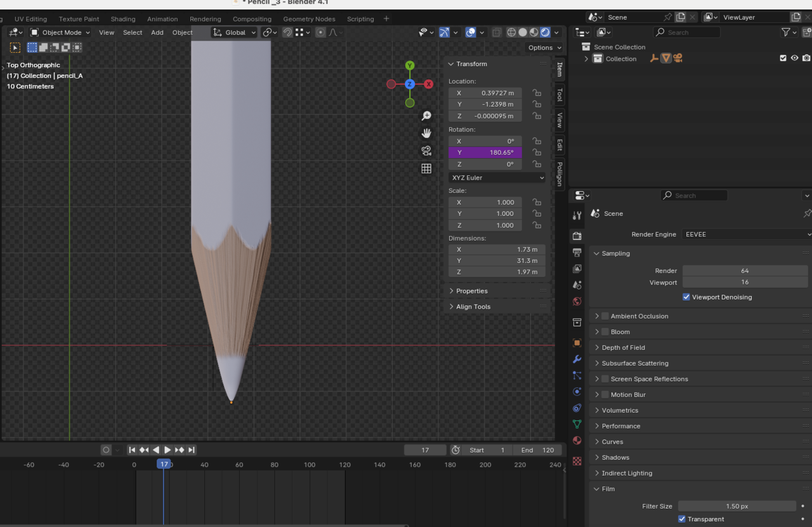Click the Options button in viewport
The image size is (812, 527).
tap(544, 48)
